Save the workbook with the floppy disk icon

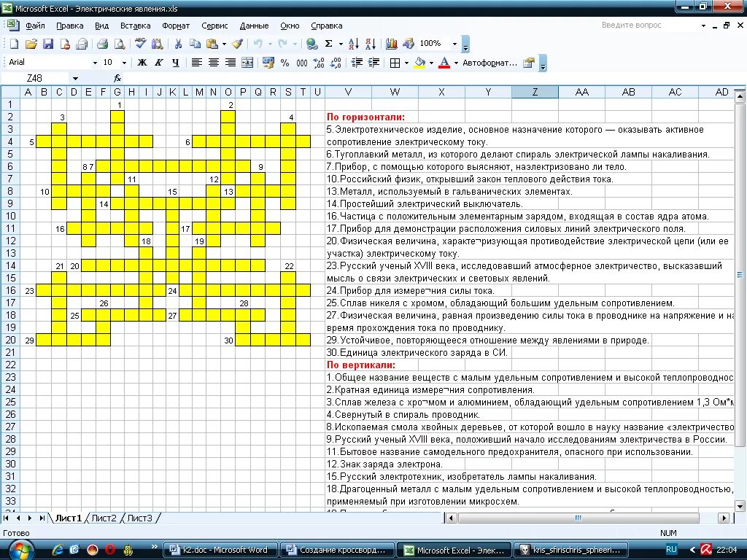[x=47, y=44]
